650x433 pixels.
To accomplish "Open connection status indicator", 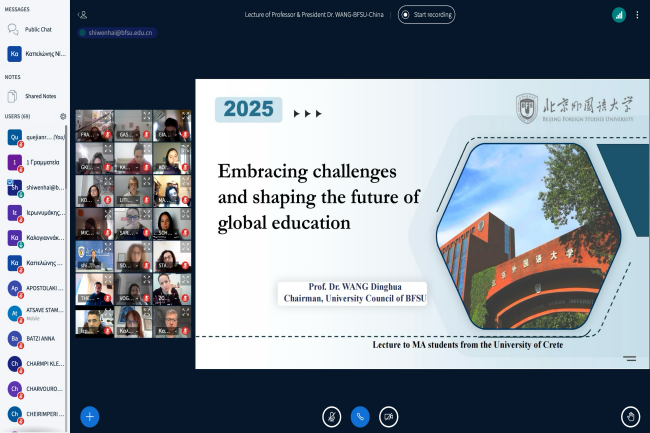I will [x=618, y=15].
